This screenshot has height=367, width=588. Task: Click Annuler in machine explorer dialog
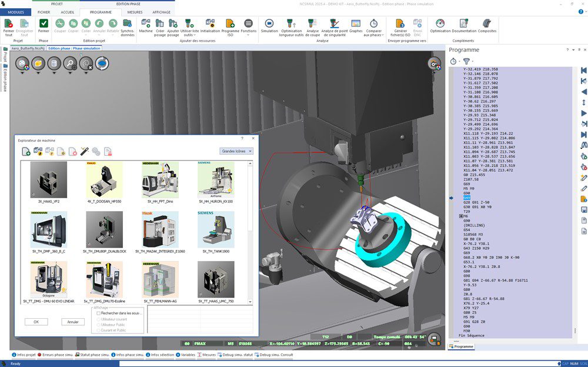[72, 322]
